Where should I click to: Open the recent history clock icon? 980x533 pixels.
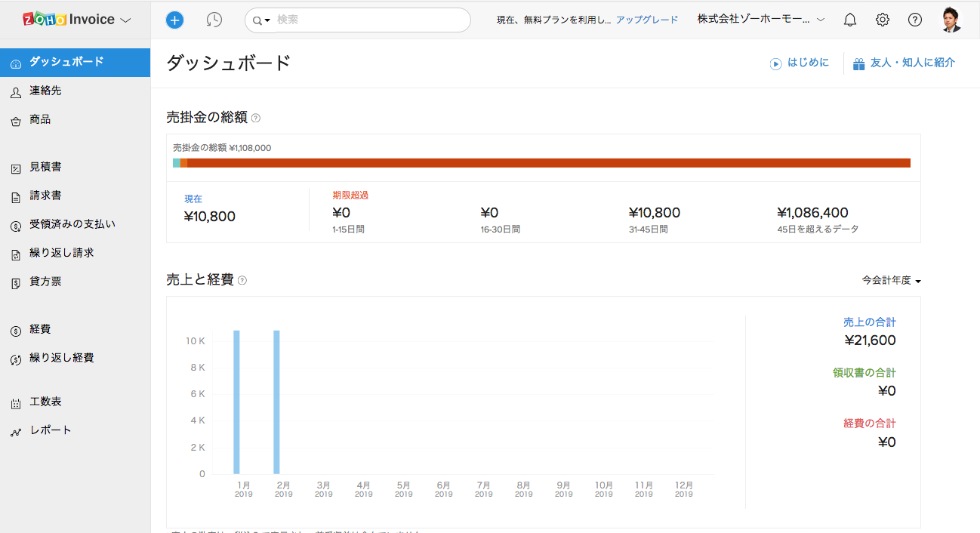214,20
